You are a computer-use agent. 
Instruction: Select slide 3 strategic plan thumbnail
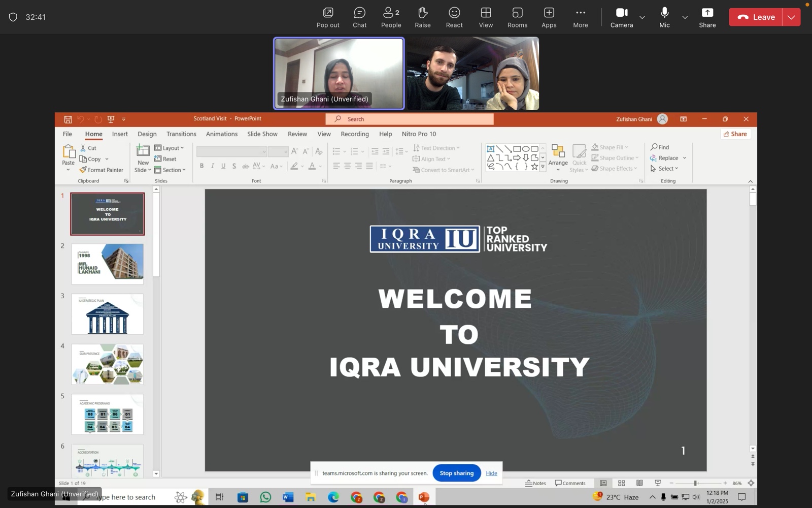(x=107, y=314)
